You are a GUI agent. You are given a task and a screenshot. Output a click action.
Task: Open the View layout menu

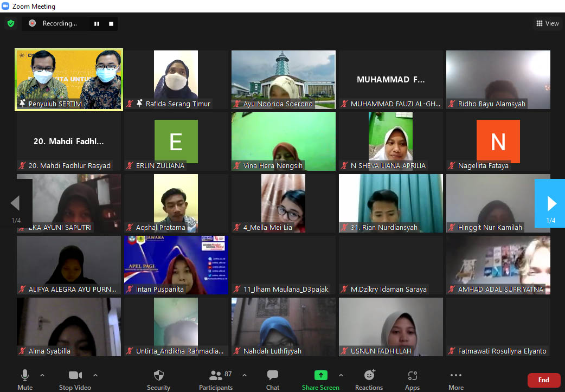[547, 23]
